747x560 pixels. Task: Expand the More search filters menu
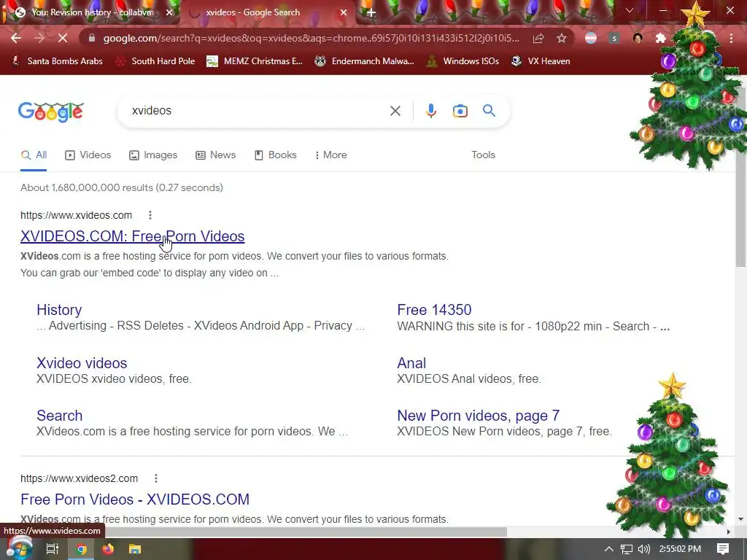click(x=330, y=155)
